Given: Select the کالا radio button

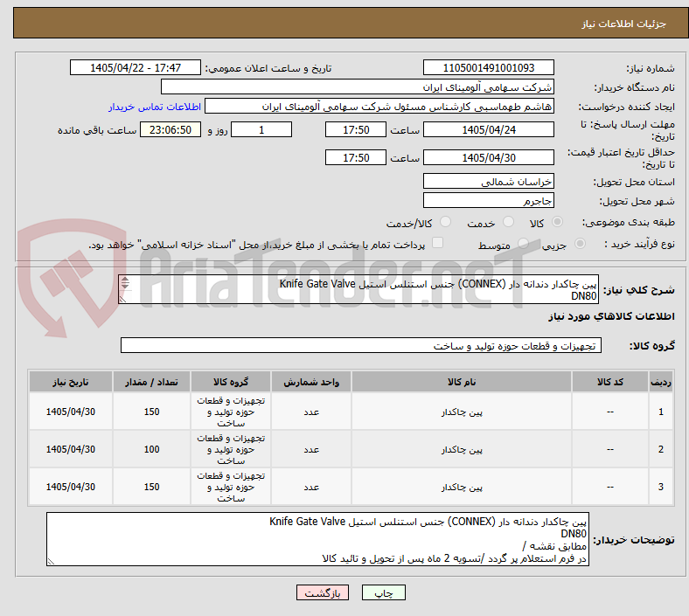Looking at the screenshot, I should (557, 222).
